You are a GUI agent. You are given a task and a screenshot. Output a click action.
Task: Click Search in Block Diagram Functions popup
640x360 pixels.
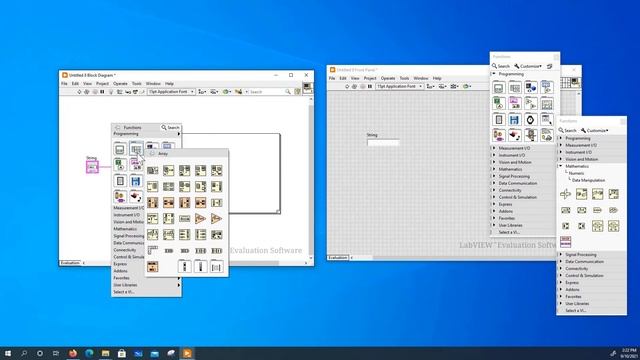point(170,127)
